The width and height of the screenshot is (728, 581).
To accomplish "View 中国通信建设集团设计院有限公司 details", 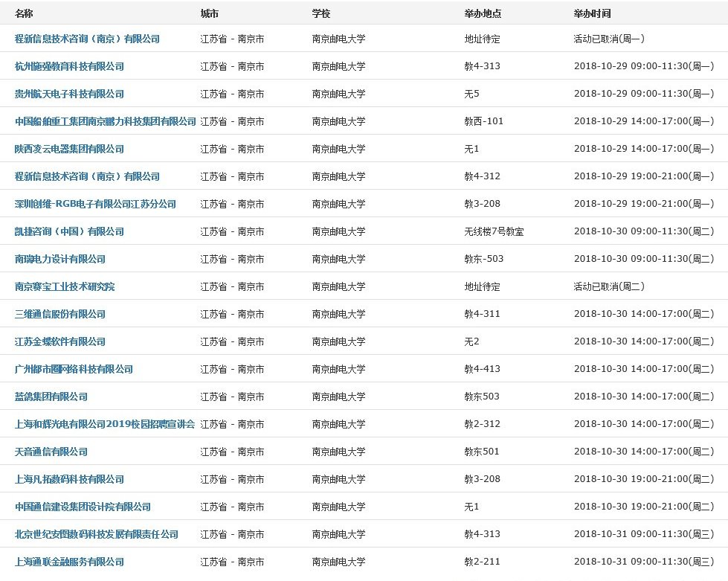I will point(83,507).
